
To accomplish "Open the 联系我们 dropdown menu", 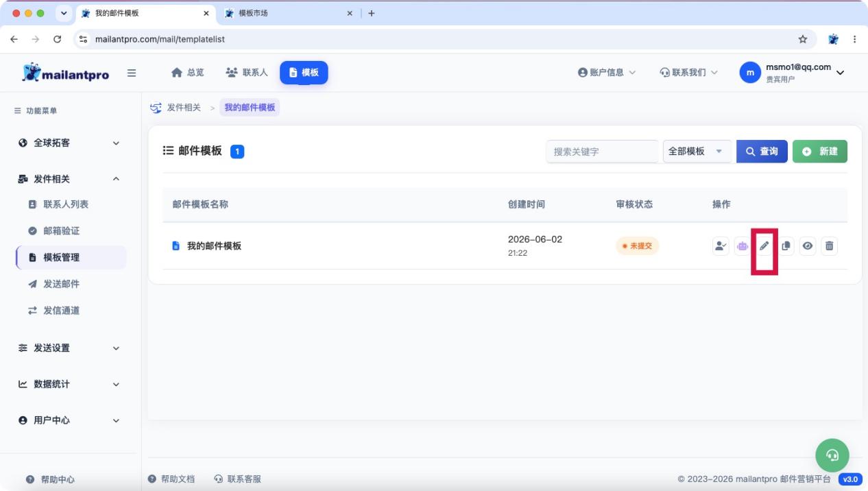I will [x=689, y=73].
